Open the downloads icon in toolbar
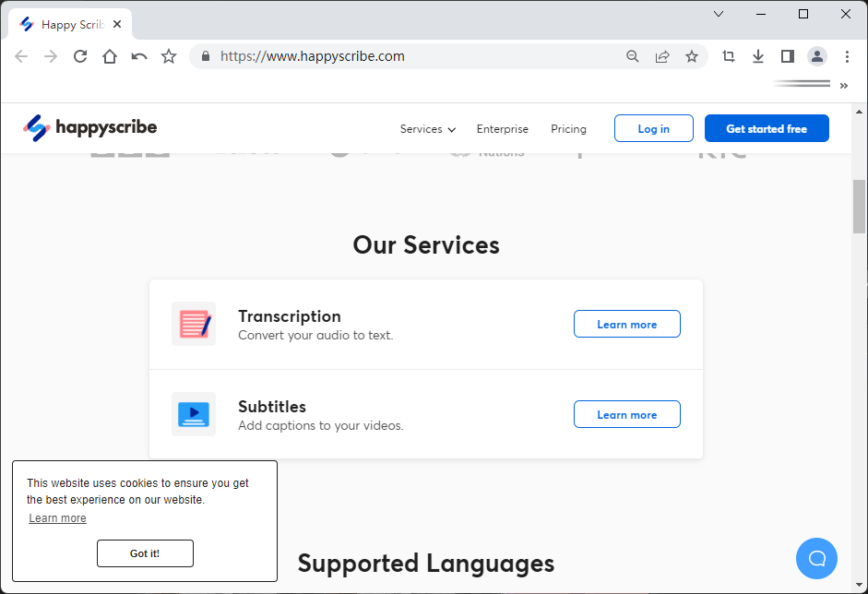This screenshot has width=868, height=594. (x=758, y=56)
